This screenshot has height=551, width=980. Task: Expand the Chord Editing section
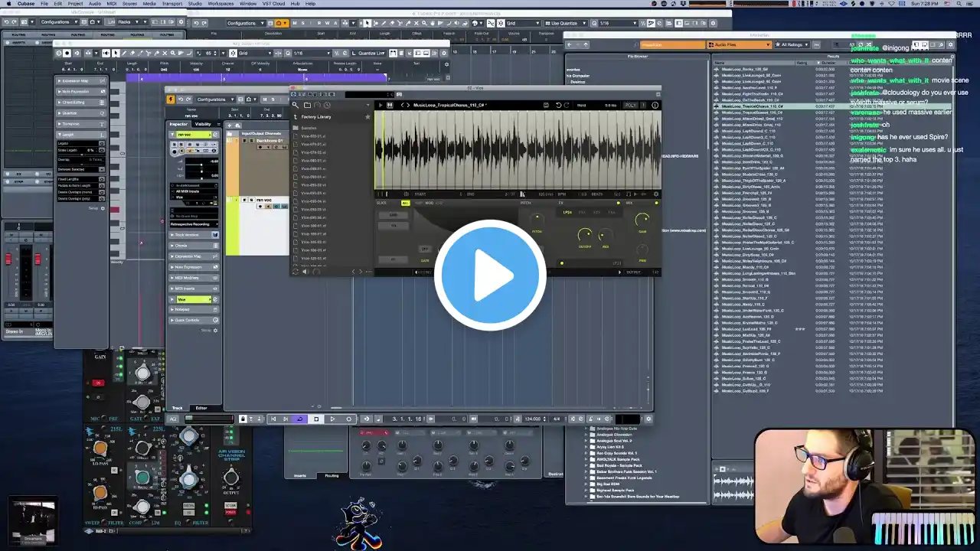tap(75, 102)
